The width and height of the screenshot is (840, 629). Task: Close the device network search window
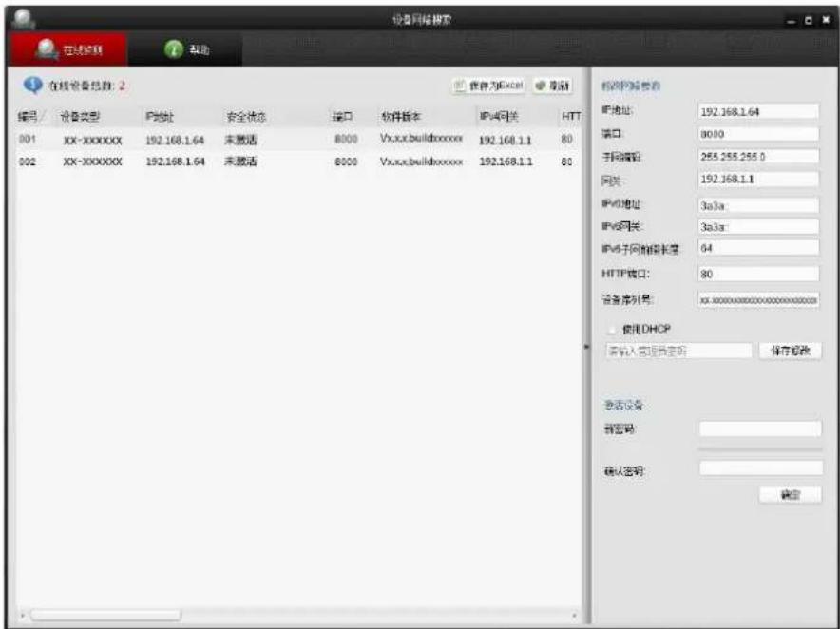coord(827,20)
